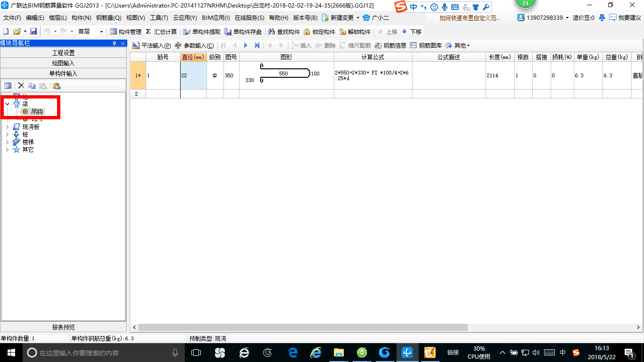Click the horizontal scrollbar under the table
Screen dimensions: 644x362
pyautogui.click(x=303, y=327)
